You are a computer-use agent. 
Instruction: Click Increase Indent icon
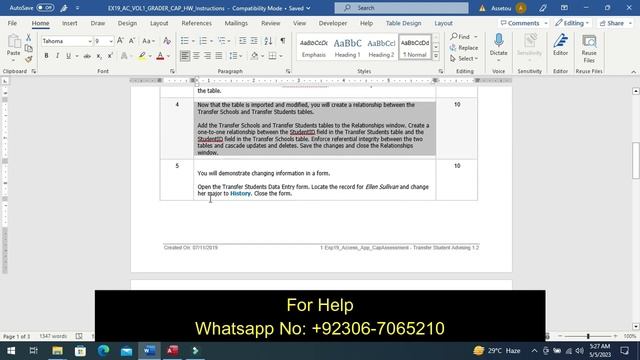pyautogui.click(x=254, y=41)
